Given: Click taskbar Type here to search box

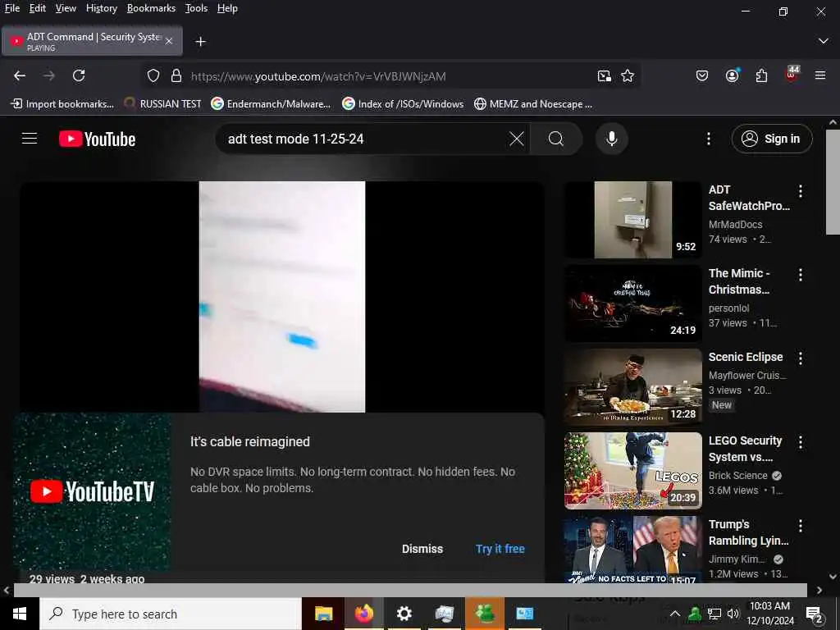Looking at the screenshot, I should tap(171, 614).
